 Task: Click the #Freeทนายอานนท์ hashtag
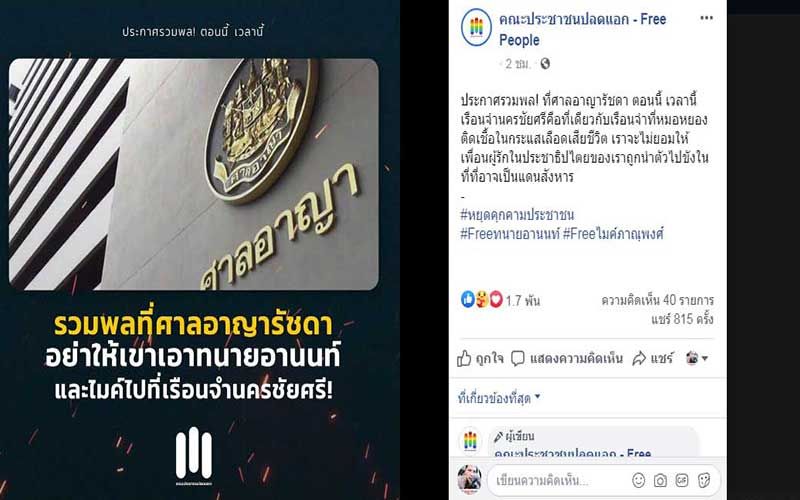(x=510, y=234)
